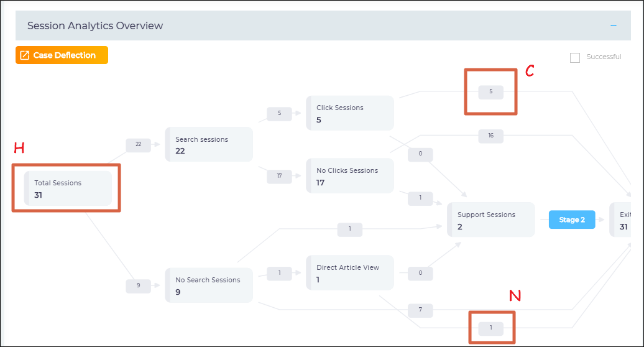Screen dimensions: 644x347
Task: Click the 22 flow label before Search sessions
Action: [x=138, y=144]
